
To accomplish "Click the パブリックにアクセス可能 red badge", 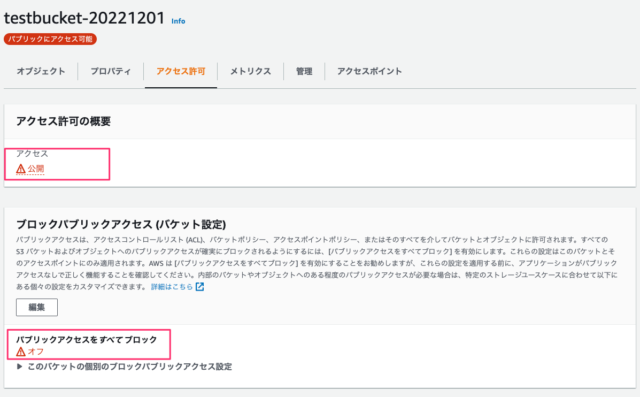I will tap(50, 39).
